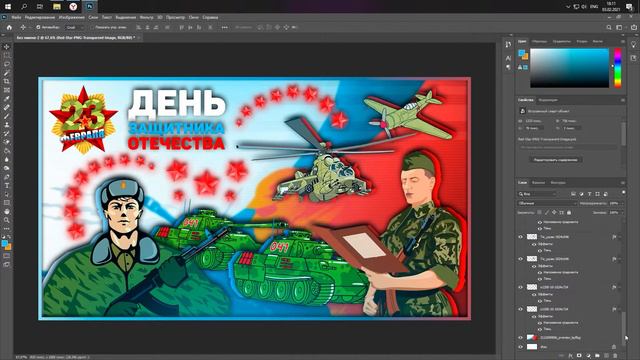Click the foreground color swatch in the toolbar
This screenshot has width=640, height=360.
click(5, 244)
